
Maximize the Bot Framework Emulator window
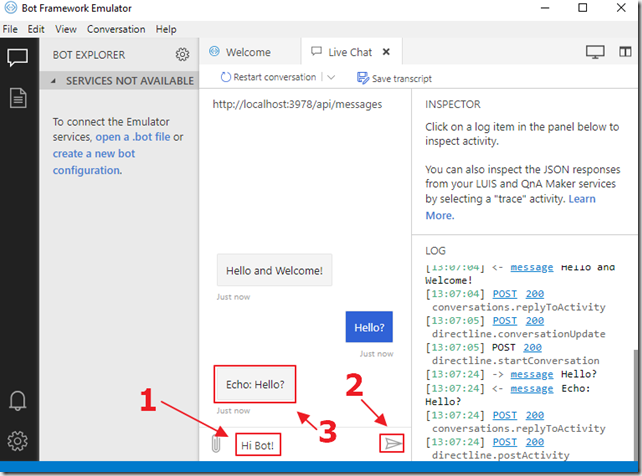pyautogui.click(x=583, y=8)
